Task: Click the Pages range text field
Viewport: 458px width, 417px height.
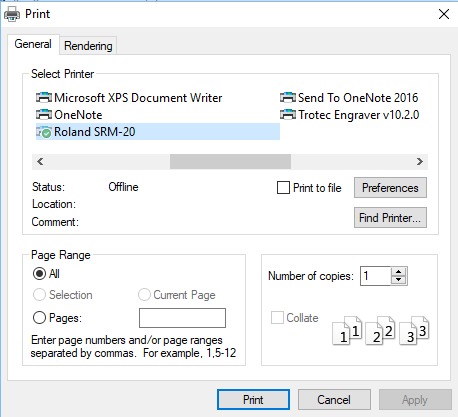Action: 182,318
